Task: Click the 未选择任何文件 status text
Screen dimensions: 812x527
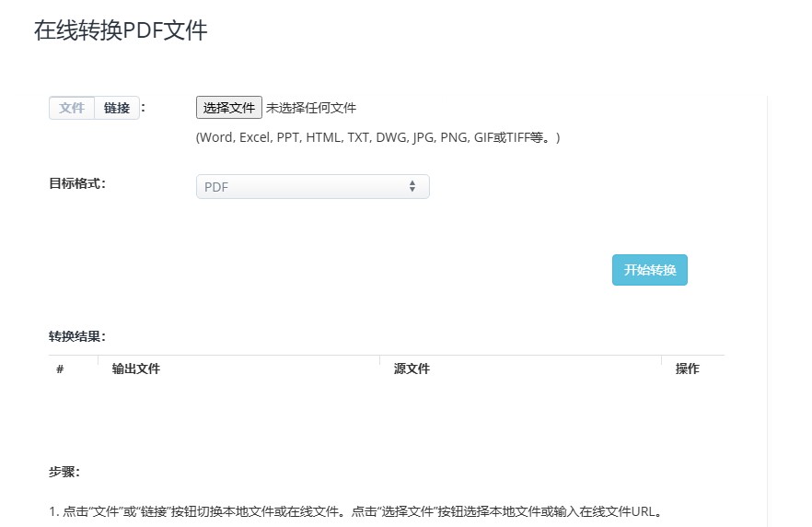Action: pos(311,108)
